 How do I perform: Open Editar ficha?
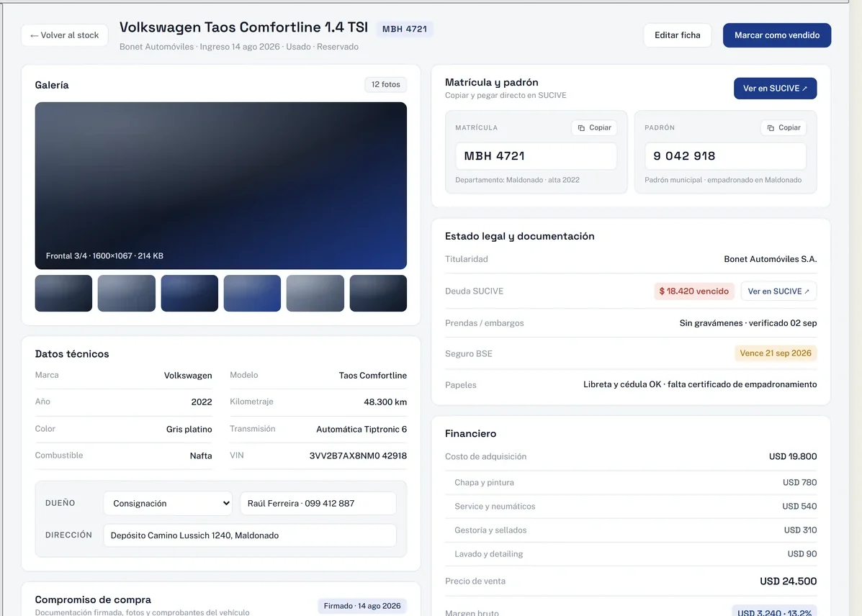677,35
